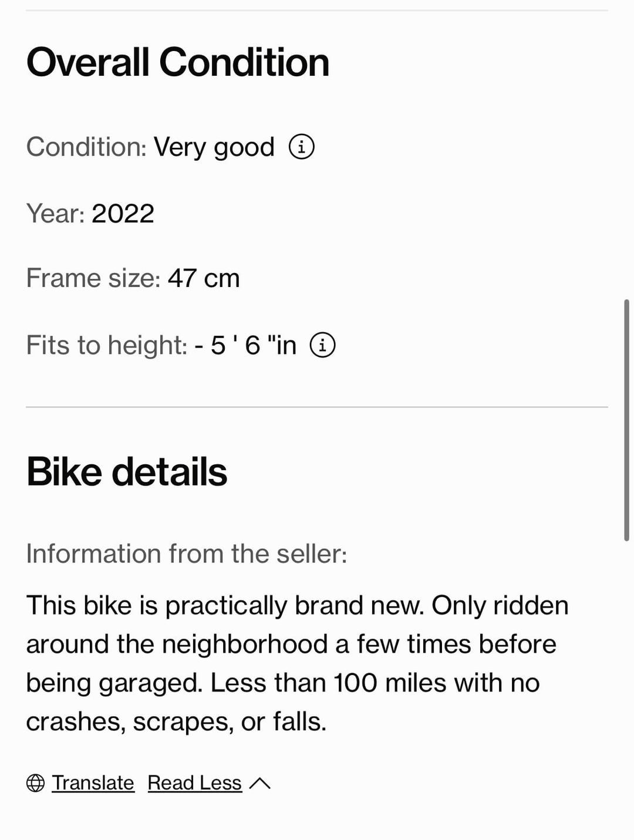Click the Translate link
This screenshot has height=840, width=634.
tap(93, 783)
